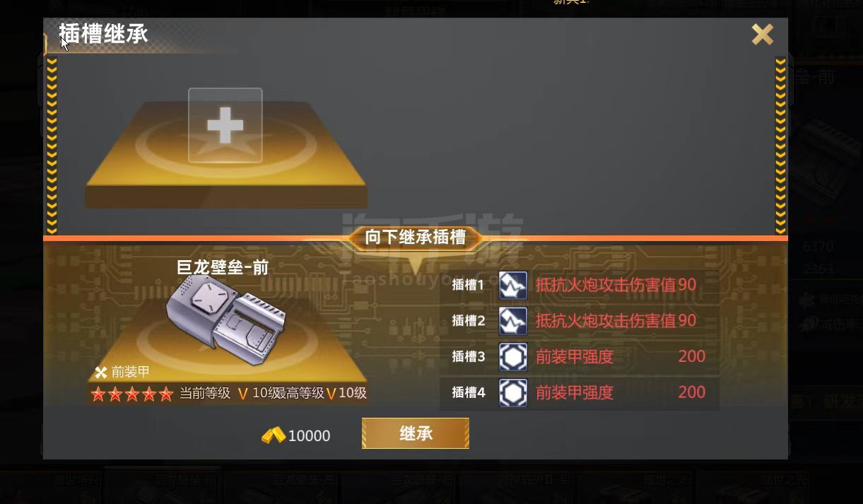Click the 向下继承插槽 banner label
This screenshot has height=504, width=863.
pyautogui.click(x=416, y=238)
